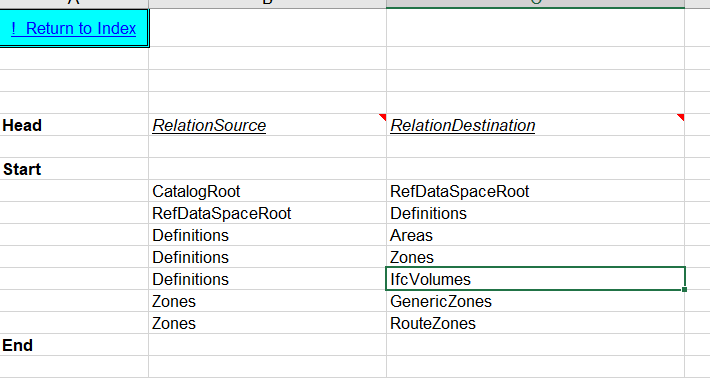This screenshot has height=378, width=710.
Task: Open the Return to Index link
Action: click(73, 29)
